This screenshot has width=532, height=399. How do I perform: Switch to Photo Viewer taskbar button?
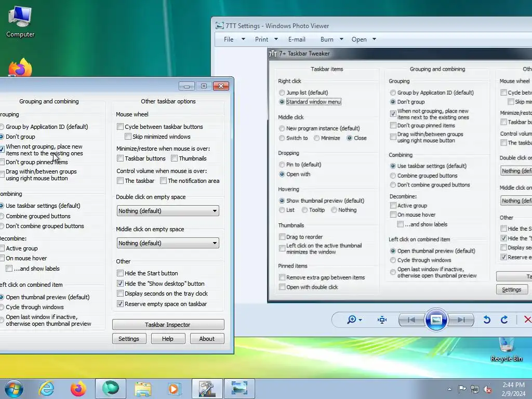(239, 389)
